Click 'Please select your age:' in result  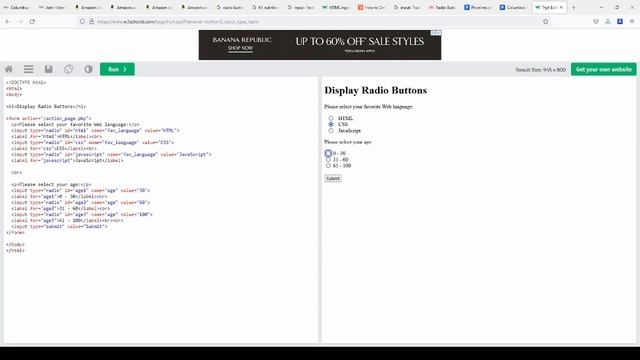click(x=348, y=142)
